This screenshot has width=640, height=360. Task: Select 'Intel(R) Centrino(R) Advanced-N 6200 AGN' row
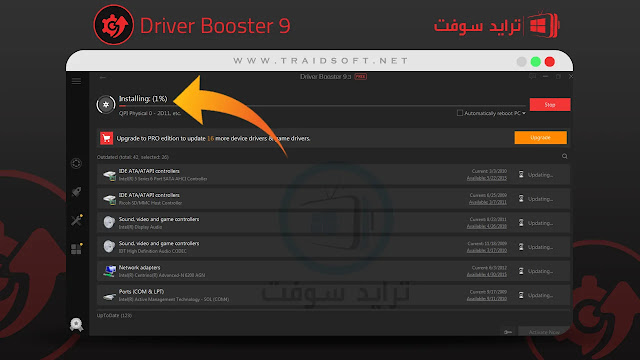pyautogui.click(x=333, y=271)
